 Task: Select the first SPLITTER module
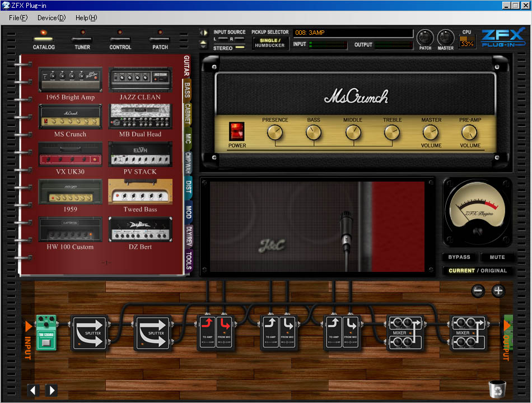(x=90, y=333)
